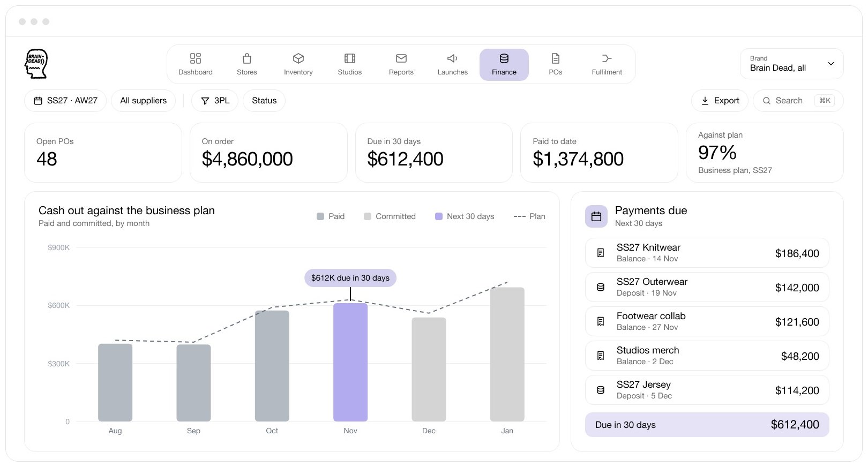Click the Fulfilment merge-arrow icon
This screenshot has width=868, height=467.
pyautogui.click(x=607, y=58)
